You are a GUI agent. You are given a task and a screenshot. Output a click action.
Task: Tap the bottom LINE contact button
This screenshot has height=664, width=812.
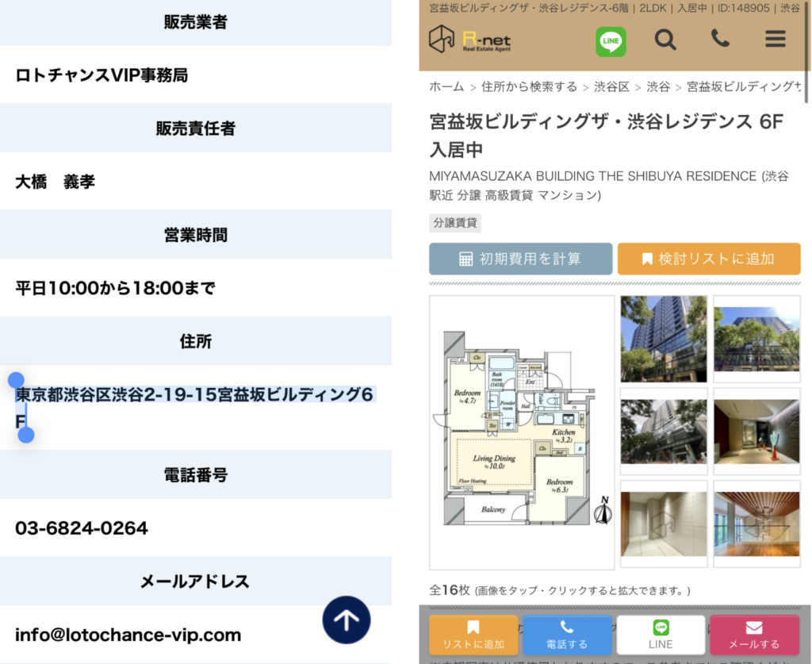pos(660,635)
